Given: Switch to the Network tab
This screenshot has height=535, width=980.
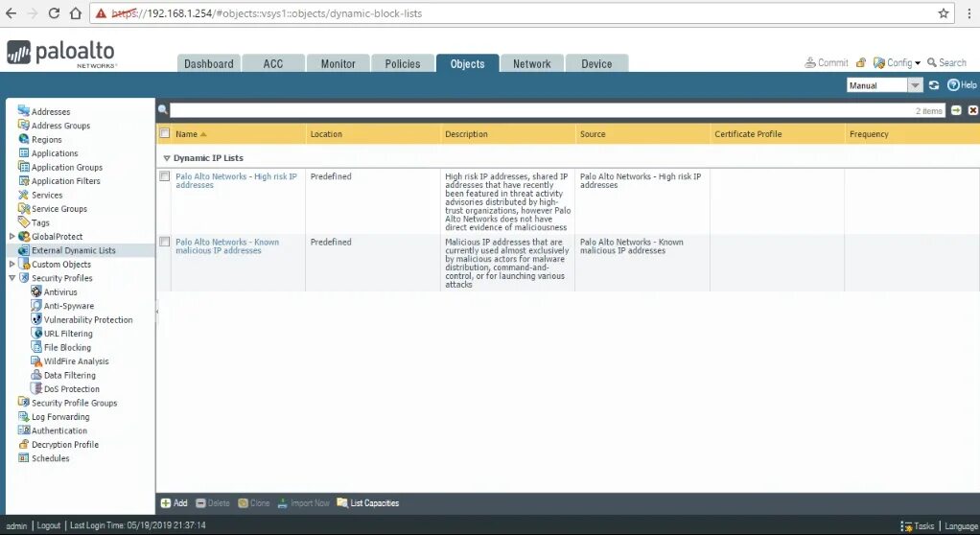Looking at the screenshot, I should pyautogui.click(x=532, y=63).
